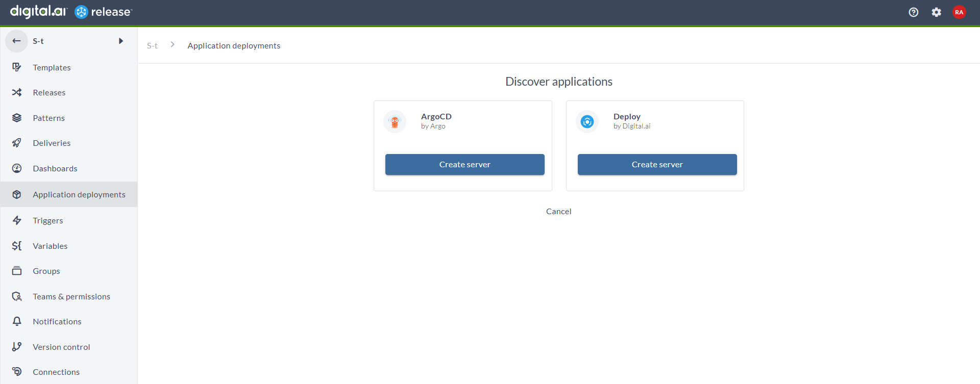Viewport: 980px width, 384px height.
Task: Click the Discover applications heading
Action: [x=558, y=82]
